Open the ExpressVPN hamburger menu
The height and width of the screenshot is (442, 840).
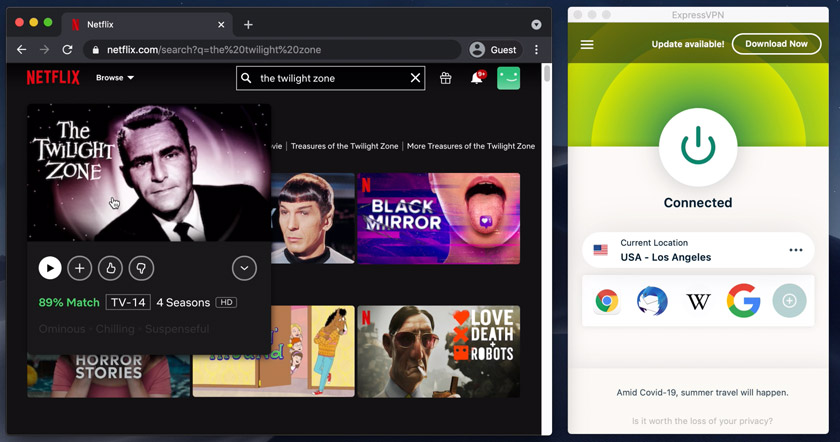tap(587, 44)
